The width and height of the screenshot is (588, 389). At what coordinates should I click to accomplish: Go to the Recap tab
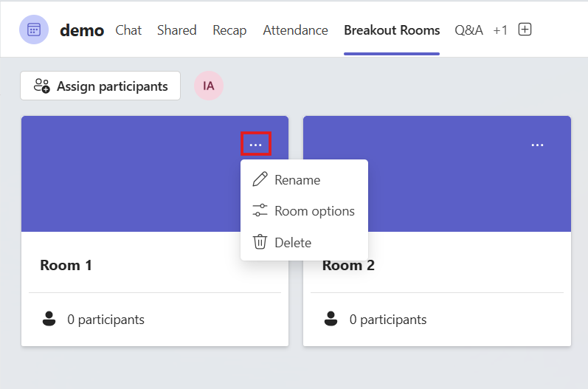pos(229,30)
